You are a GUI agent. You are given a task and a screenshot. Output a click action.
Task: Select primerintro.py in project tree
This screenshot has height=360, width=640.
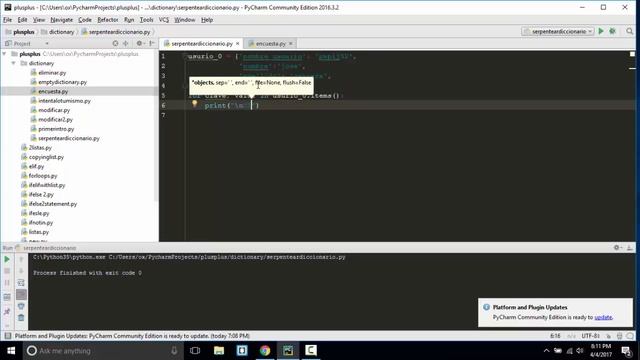point(56,129)
